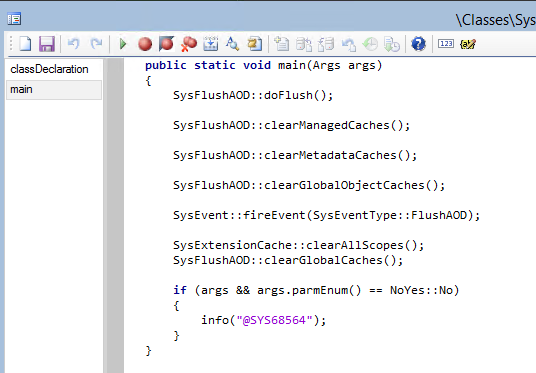Click the Redo arrow icon
This screenshot has width=536, height=373.
96,44
